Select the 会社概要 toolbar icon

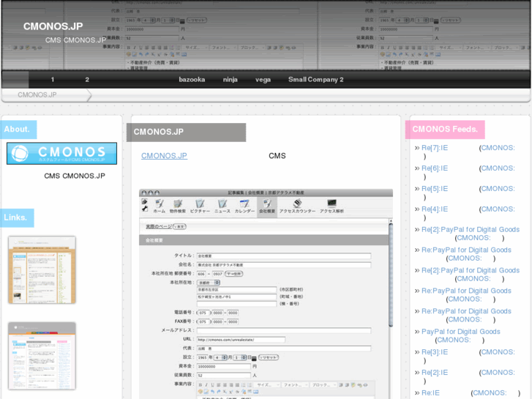click(267, 206)
